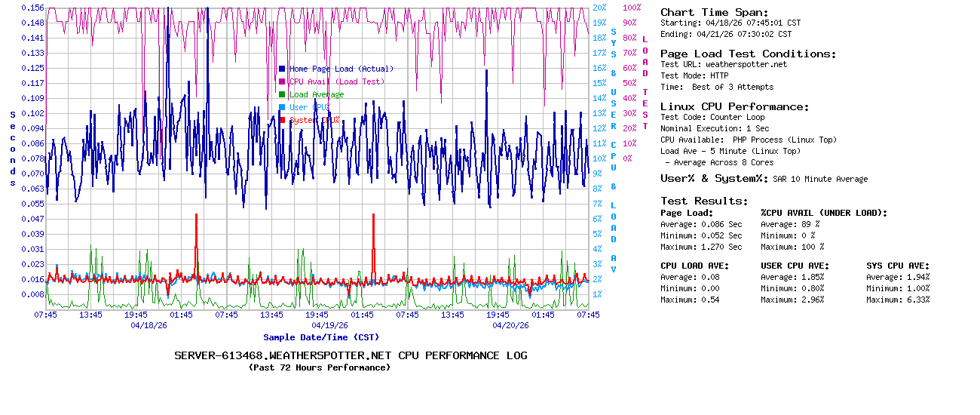Click the chart title SERVER-613468.WEATHERSPOTTER.NET CPU PERFORMANCE LOG
The height and width of the screenshot is (415, 980).
click(x=351, y=355)
